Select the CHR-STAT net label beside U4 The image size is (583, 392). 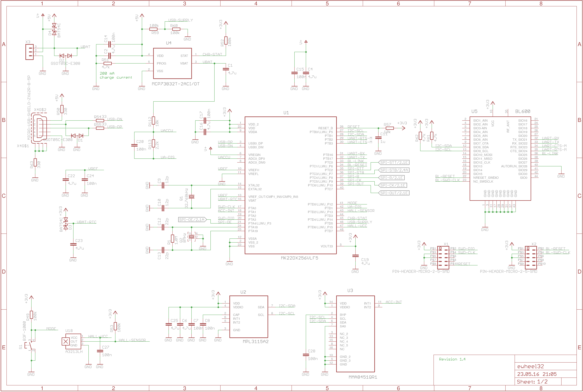point(212,54)
